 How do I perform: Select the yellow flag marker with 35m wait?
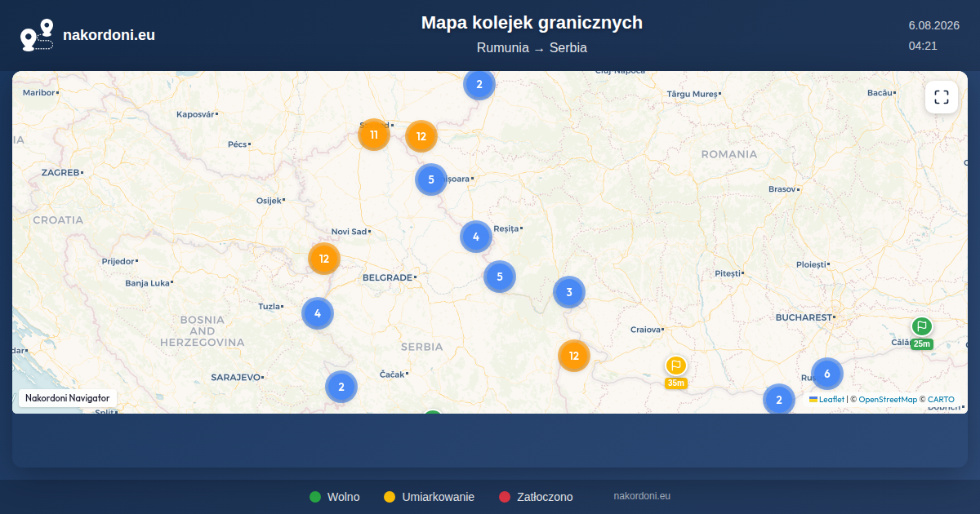[x=675, y=366]
